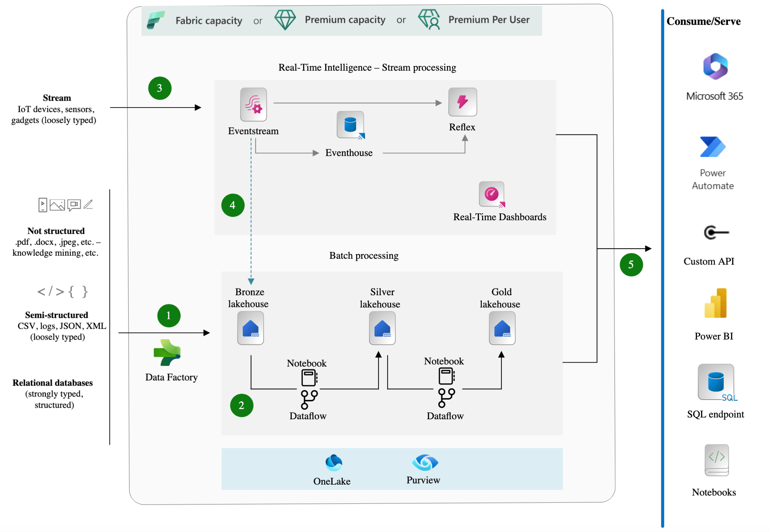Click the 'Not structured' source heading
The height and width of the screenshot is (532, 770).
click(56, 231)
